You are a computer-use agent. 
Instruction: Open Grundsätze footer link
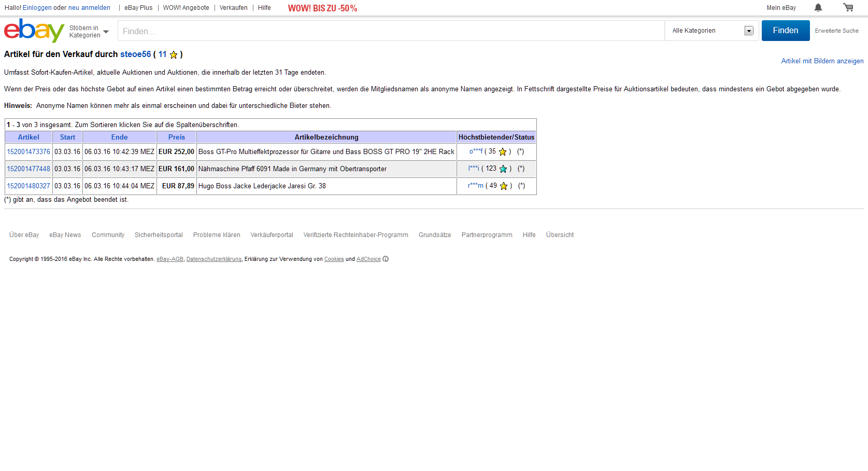435,235
